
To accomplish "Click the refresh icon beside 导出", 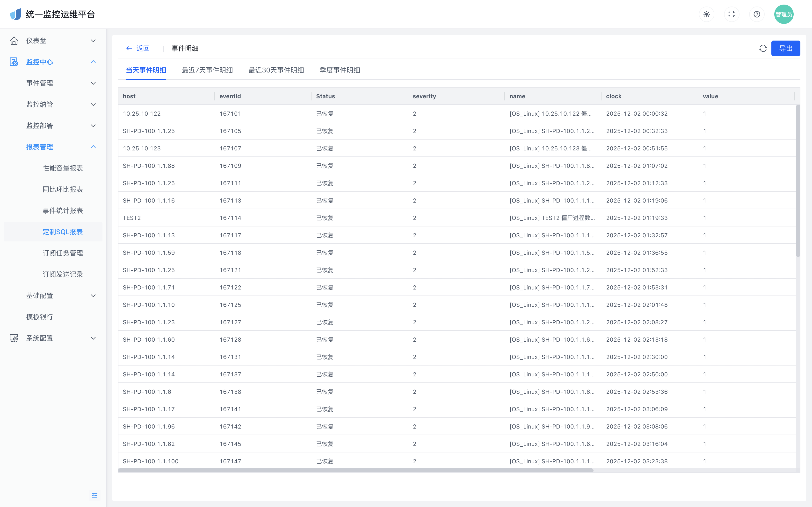I will (x=763, y=48).
